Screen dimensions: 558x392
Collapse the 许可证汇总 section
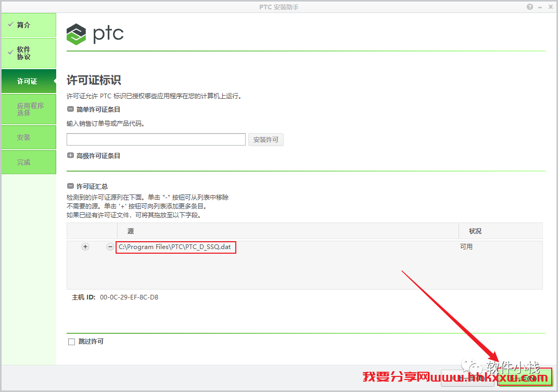[x=70, y=186]
